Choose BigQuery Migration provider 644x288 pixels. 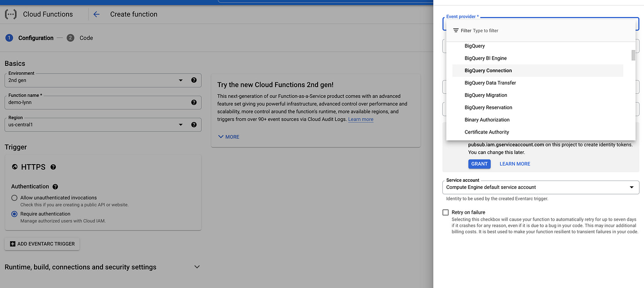click(537, 95)
